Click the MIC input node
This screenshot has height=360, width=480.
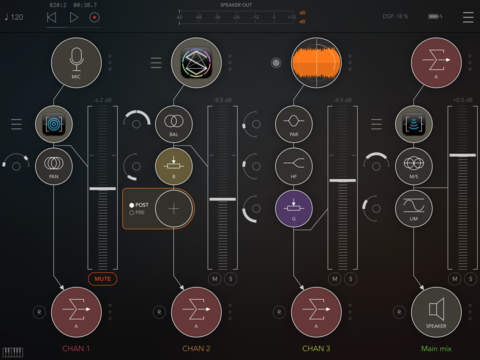click(76, 63)
